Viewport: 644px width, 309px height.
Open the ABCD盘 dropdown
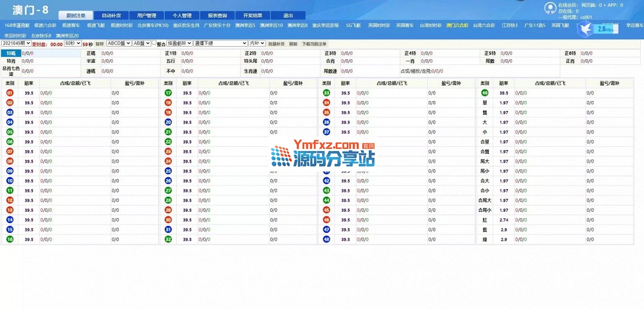point(119,44)
